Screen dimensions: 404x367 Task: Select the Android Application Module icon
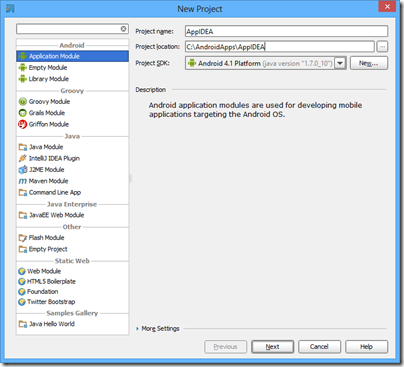click(x=22, y=56)
